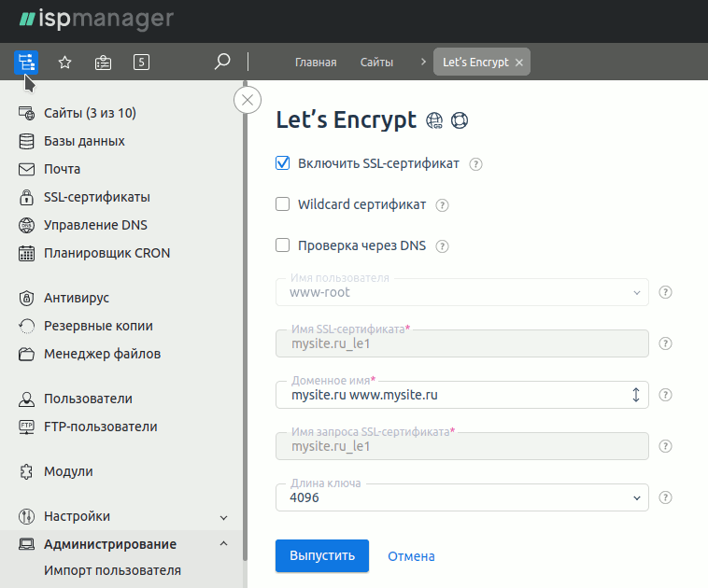Click the search magnifier icon

(x=222, y=63)
